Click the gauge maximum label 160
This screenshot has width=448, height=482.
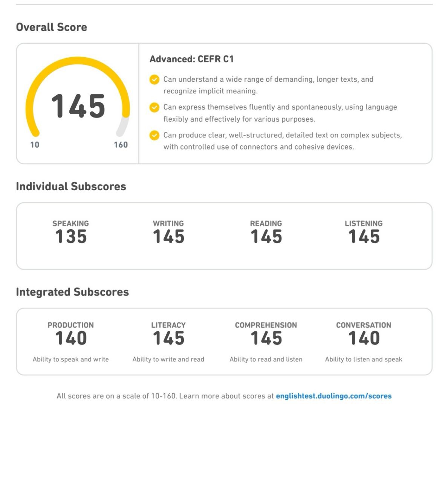(x=121, y=145)
